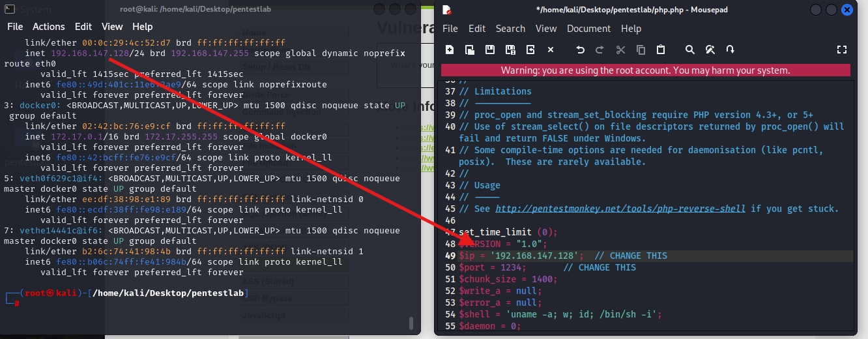Click the $write_a = null line
Screen dimensions: 868x339
tap(500, 291)
